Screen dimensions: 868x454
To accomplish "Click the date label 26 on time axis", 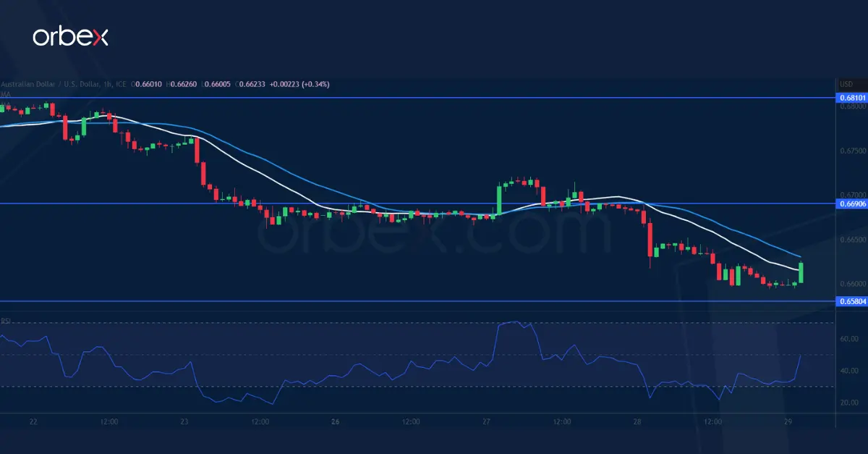I will (x=336, y=421).
